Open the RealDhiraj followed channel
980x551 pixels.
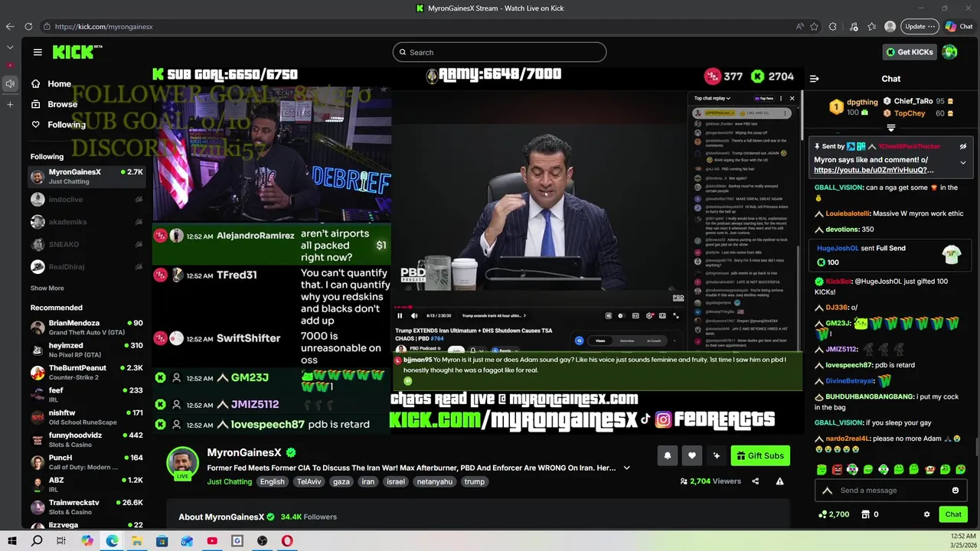click(87, 267)
